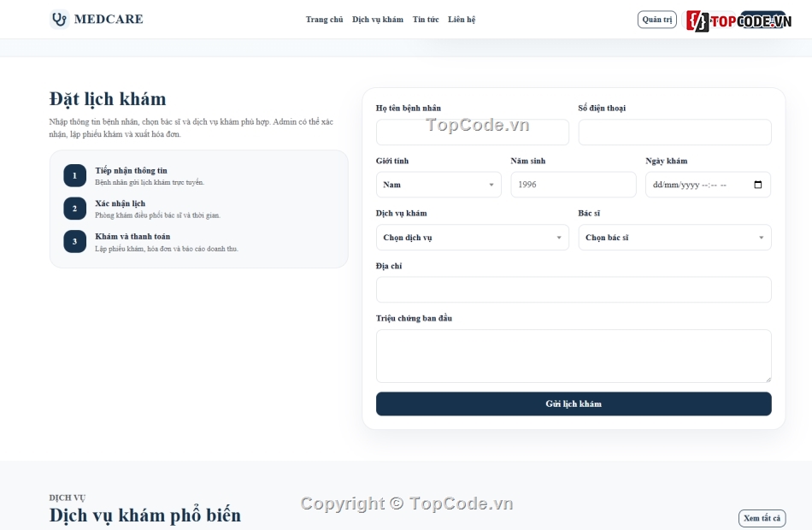Click the step 3 number badge
812x530 pixels.
pyautogui.click(x=74, y=241)
